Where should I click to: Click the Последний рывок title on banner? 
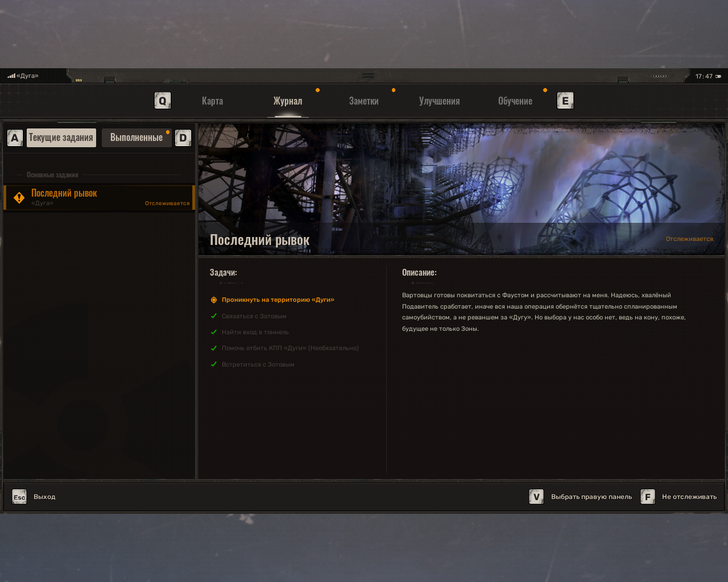[x=260, y=240]
